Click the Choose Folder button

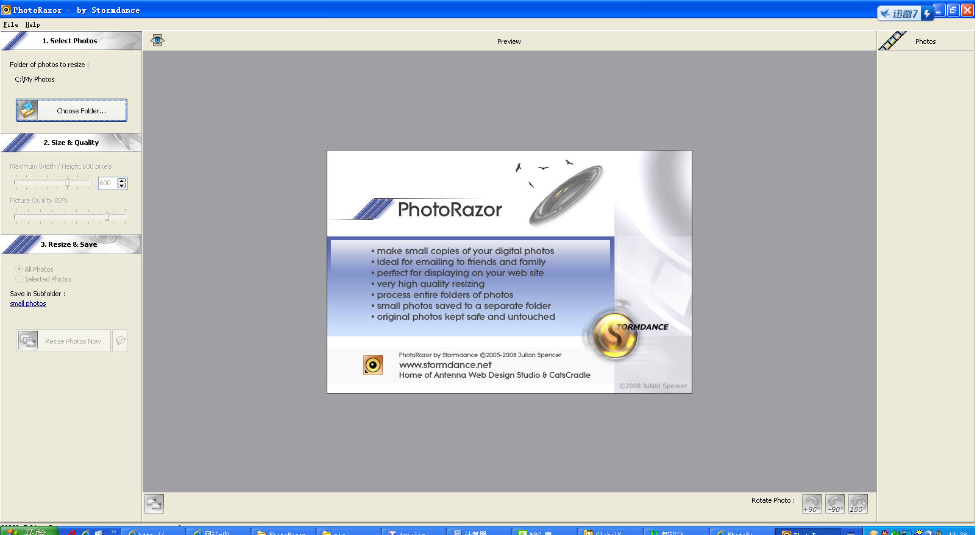point(71,110)
